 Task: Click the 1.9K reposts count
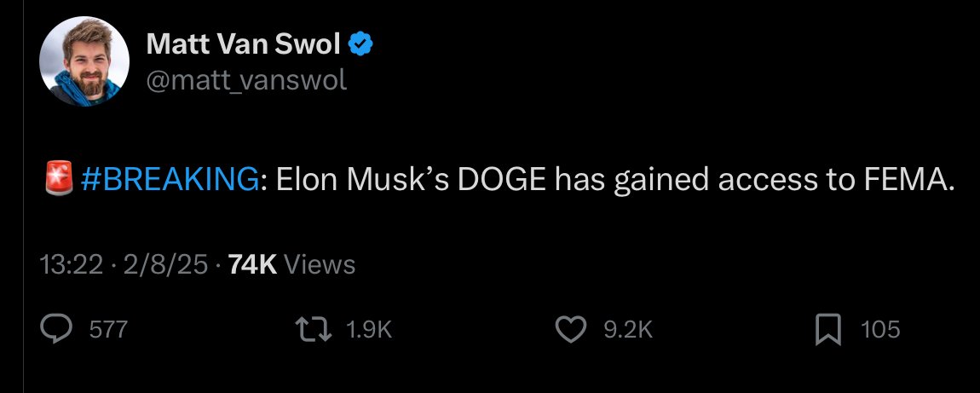[x=369, y=329]
